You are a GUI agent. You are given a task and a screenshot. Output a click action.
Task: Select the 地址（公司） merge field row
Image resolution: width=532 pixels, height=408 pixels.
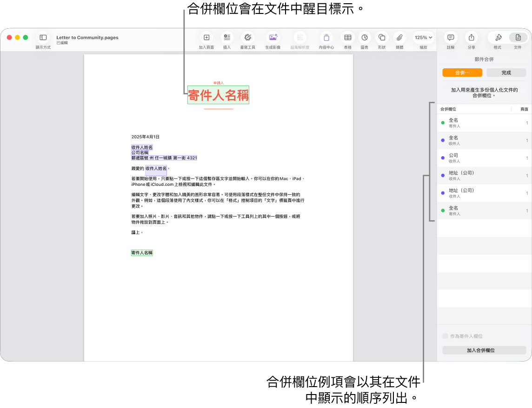[x=474, y=176]
